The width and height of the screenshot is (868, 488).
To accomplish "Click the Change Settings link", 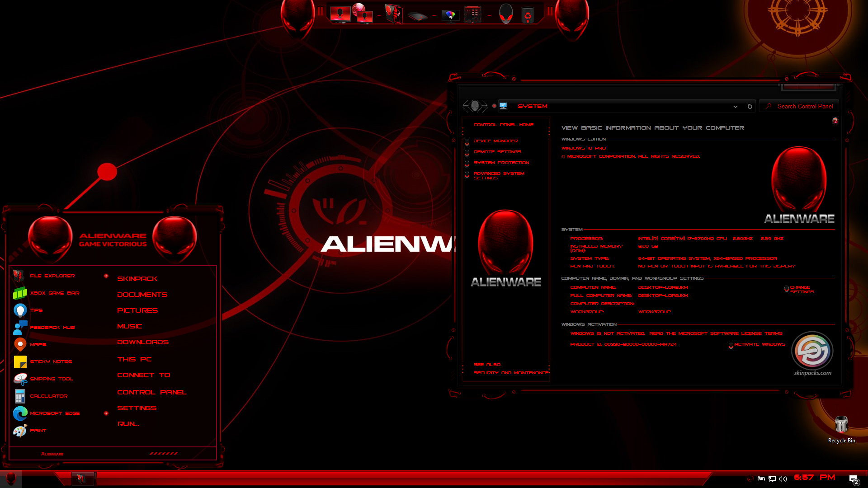I will click(x=801, y=290).
